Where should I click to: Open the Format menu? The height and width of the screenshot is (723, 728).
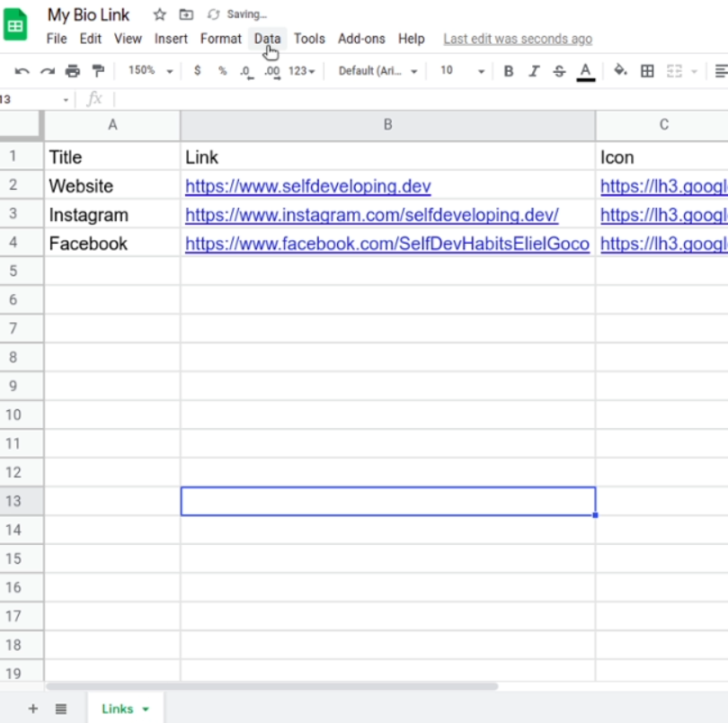click(x=221, y=39)
